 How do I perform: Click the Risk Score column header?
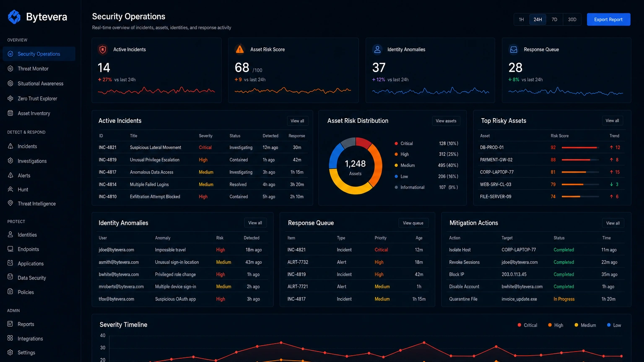[x=560, y=136]
